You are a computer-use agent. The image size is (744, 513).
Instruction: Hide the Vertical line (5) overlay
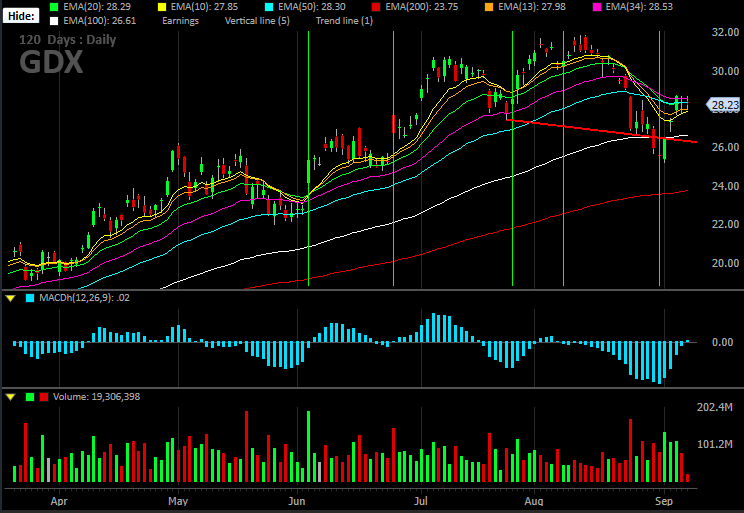pos(257,21)
